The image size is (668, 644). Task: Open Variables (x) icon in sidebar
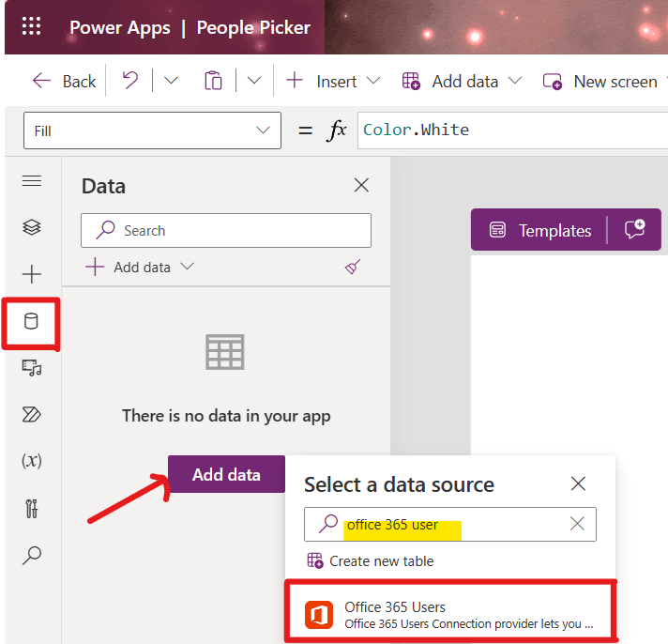click(x=32, y=461)
